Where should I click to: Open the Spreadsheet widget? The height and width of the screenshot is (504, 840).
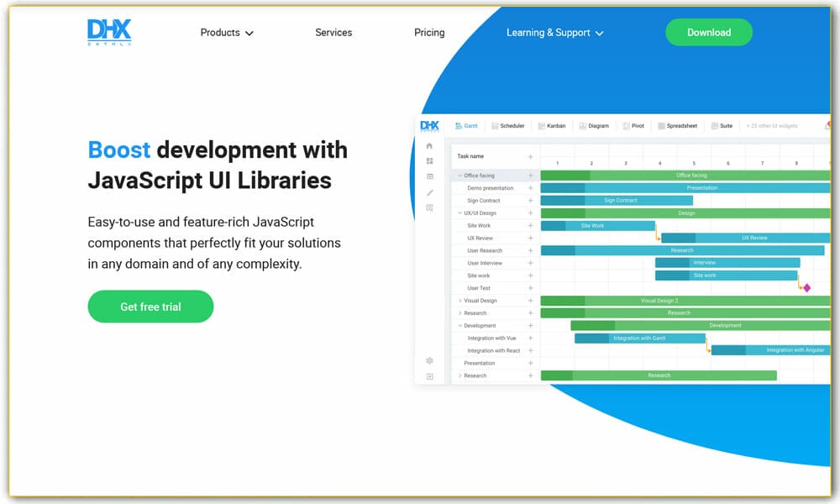click(x=677, y=125)
